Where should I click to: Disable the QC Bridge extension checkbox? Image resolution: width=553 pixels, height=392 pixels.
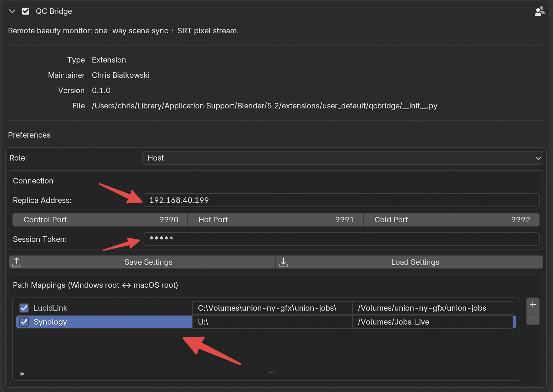point(26,11)
